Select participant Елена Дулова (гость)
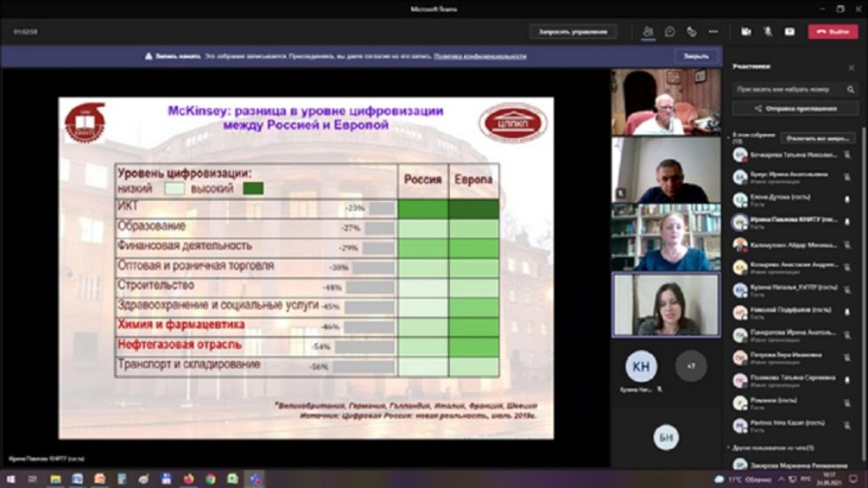This screenshot has height=488, width=868. click(x=794, y=200)
